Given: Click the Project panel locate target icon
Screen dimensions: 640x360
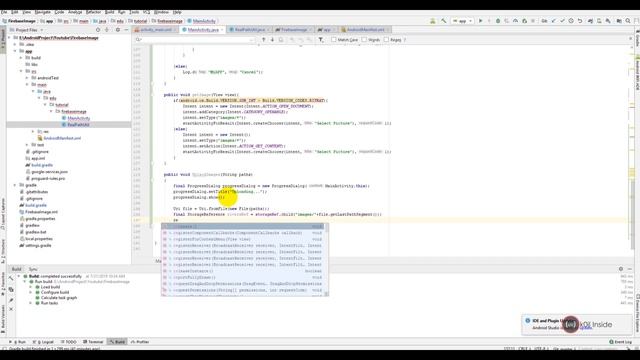Looking at the screenshot, I should 98,30.
